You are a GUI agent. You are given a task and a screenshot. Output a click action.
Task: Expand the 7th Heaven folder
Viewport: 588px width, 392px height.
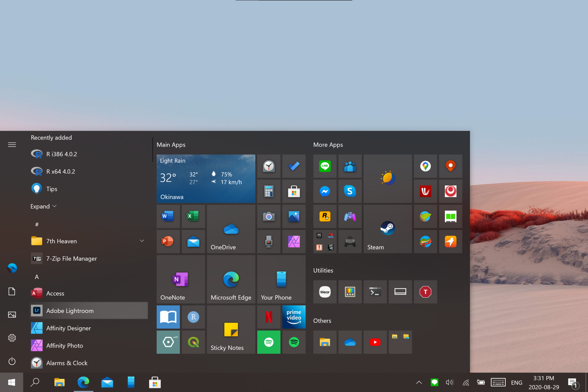tap(142, 241)
